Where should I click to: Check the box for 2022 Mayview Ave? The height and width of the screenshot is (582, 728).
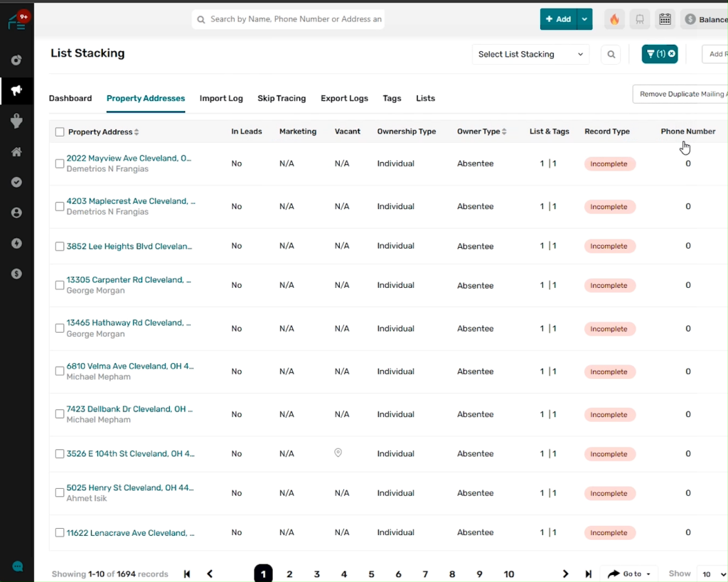pos(60,163)
